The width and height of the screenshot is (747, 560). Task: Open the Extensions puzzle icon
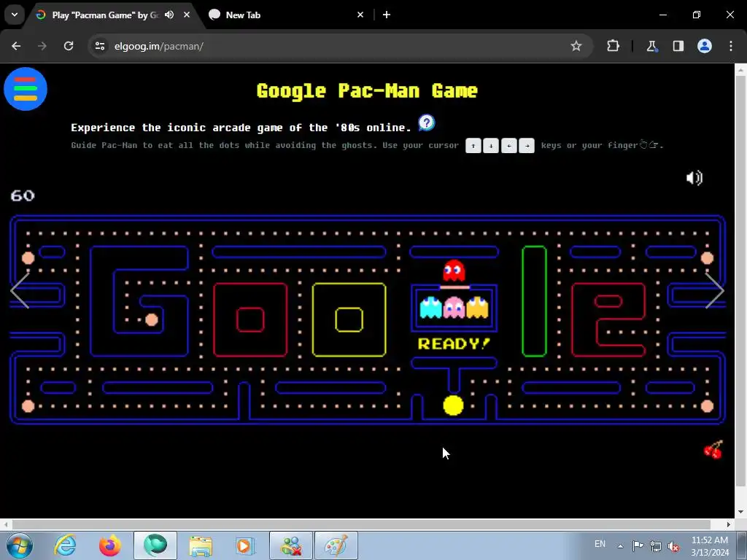[613, 46]
